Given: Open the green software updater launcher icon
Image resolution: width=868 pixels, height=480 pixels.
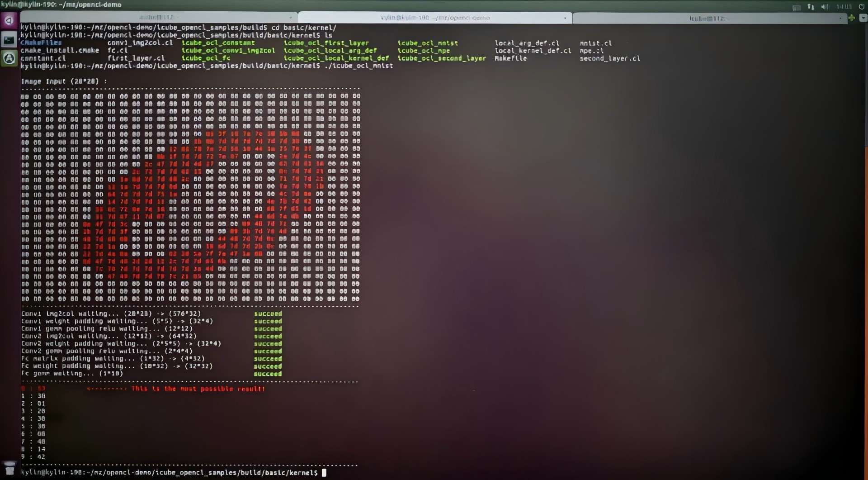Looking at the screenshot, I should (9, 58).
